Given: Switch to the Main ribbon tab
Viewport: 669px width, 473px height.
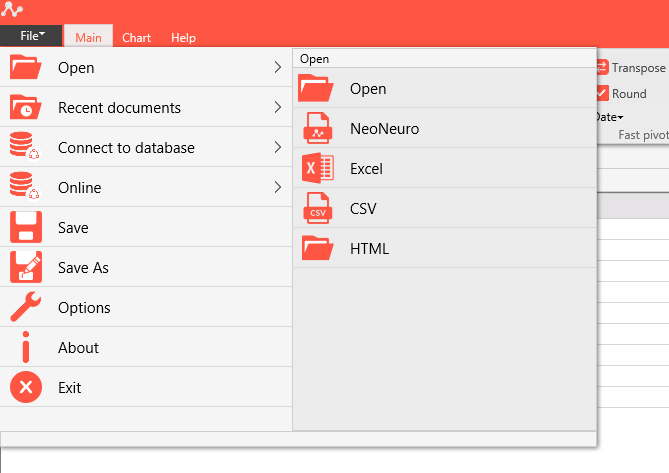Looking at the screenshot, I should (x=88, y=38).
